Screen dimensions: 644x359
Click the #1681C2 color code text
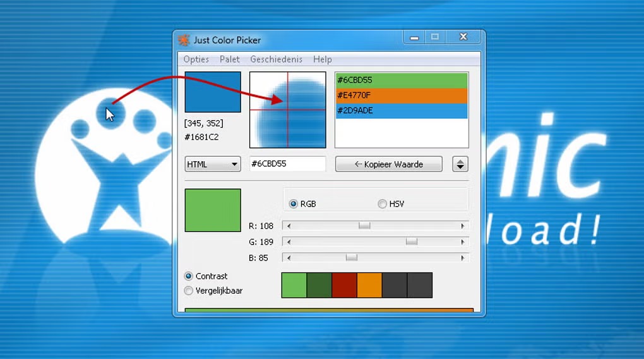pos(201,137)
